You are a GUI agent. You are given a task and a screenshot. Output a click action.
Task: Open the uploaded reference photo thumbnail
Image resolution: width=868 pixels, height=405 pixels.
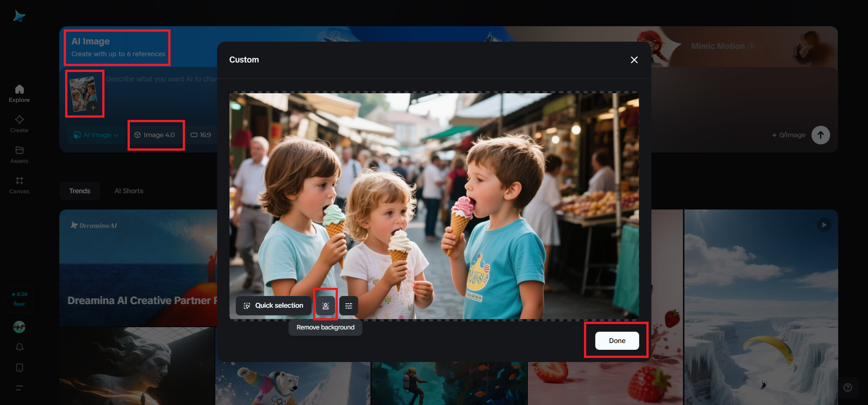(x=84, y=93)
